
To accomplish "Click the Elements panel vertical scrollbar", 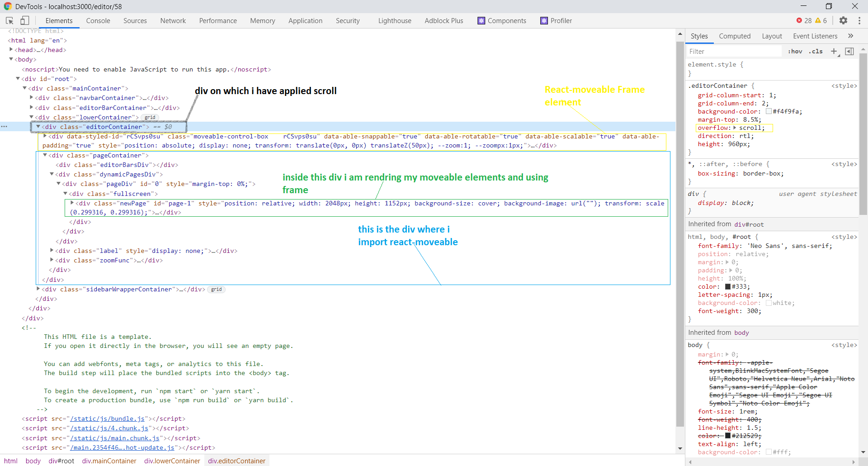I will [x=680, y=234].
